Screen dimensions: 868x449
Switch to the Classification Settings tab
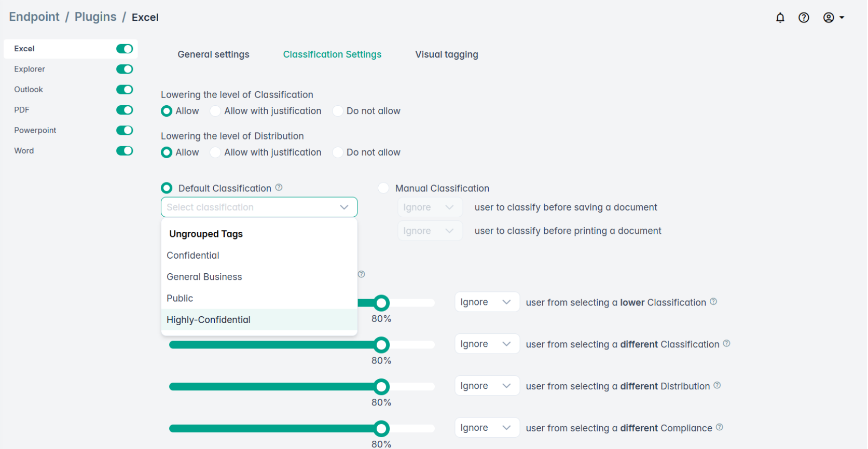coord(332,54)
